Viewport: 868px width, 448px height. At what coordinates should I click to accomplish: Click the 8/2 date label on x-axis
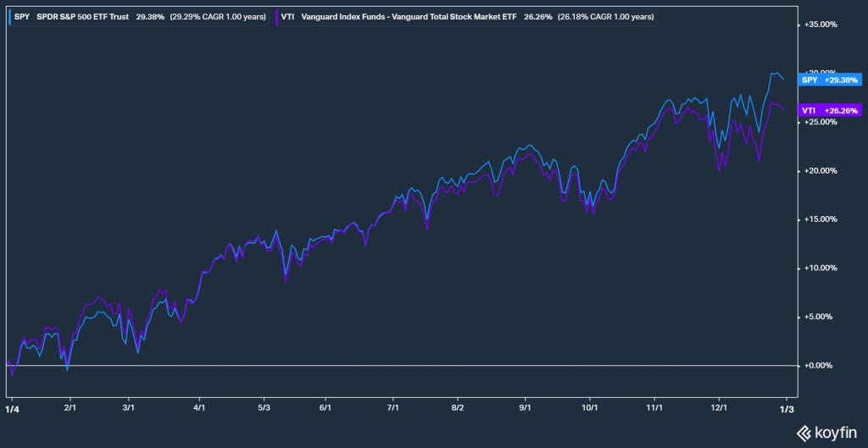458,408
